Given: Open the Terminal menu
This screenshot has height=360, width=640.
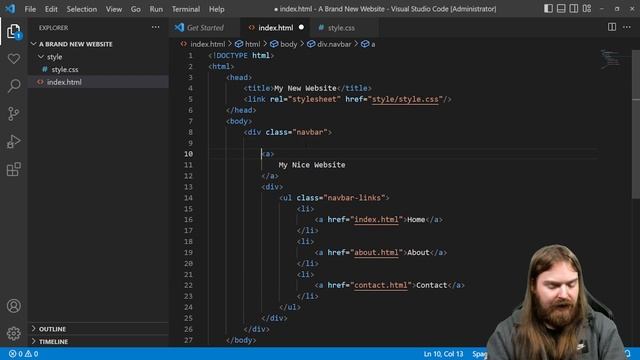Looking at the screenshot, I should tap(186, 9).
